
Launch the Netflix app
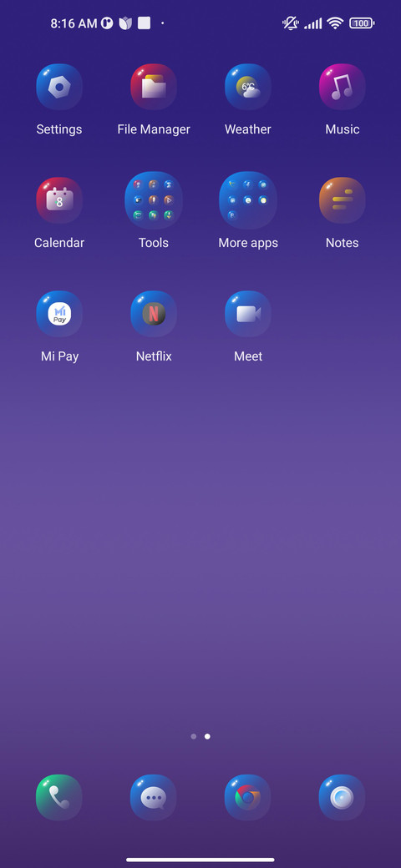[x=154, y=314]
